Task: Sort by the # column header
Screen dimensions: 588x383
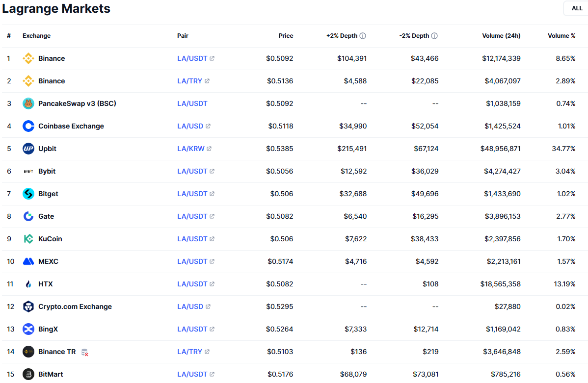Action: tap(9, 36)
